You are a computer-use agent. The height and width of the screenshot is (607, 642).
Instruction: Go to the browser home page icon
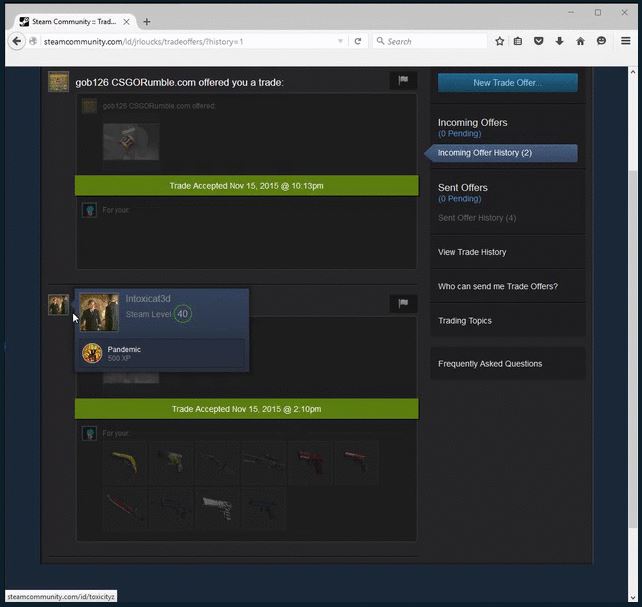pyautogui.click(x=580, y=41)
